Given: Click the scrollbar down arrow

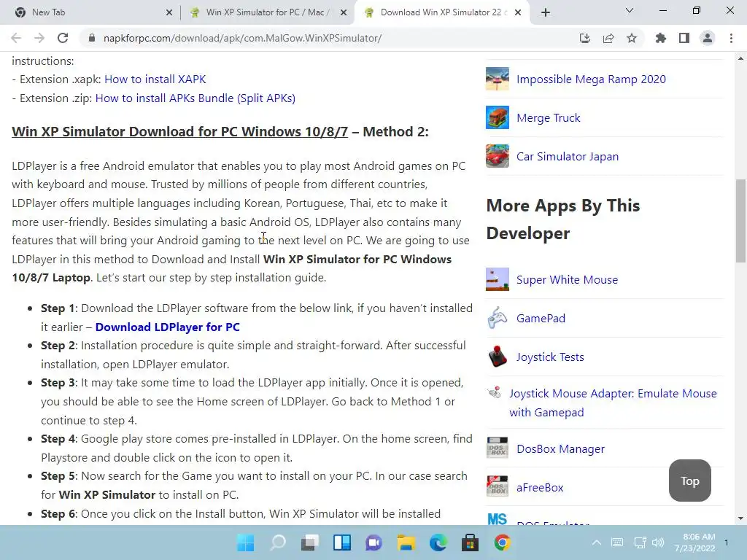Looking at the screenshot, I should point(740,518).
